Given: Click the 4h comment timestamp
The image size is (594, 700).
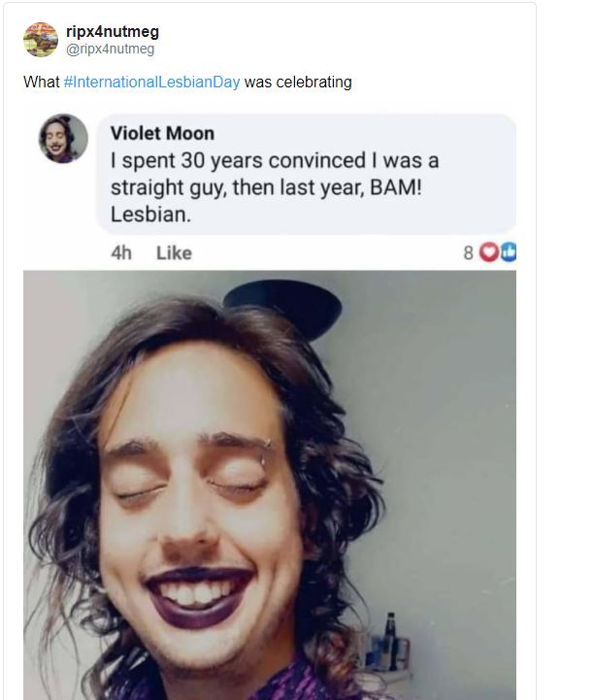Looking at the screenshot, I should pyautogui.click(x=121, y=252).
